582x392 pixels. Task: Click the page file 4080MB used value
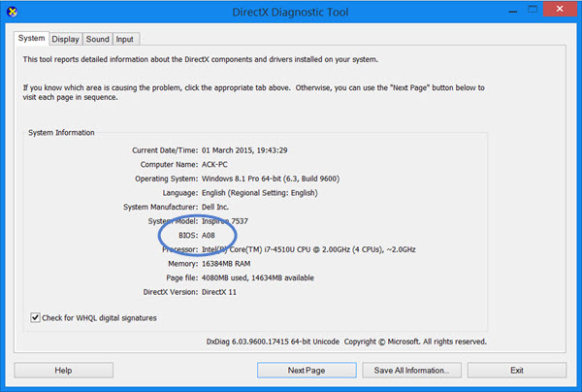pyautogui.click(x=258, y=278)
